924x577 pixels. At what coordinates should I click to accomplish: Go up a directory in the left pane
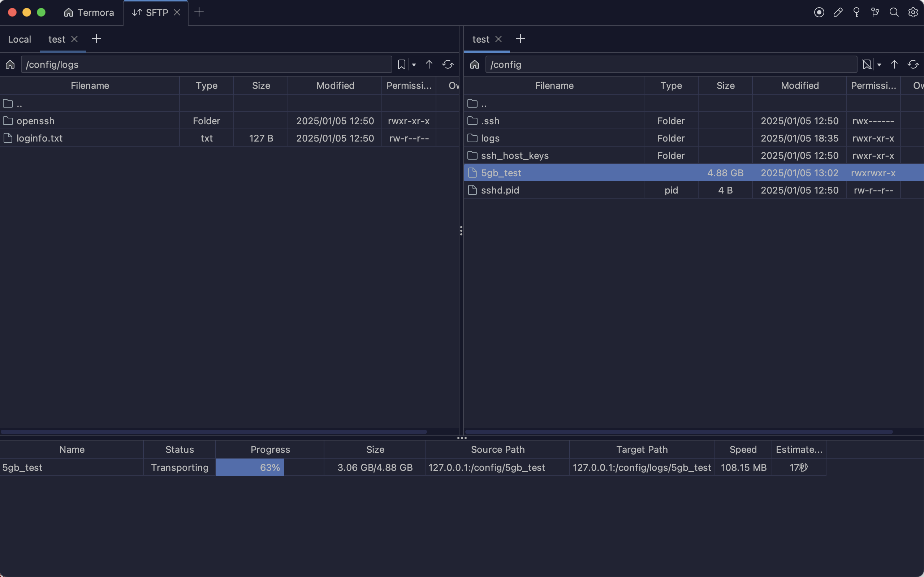point(429,65)
